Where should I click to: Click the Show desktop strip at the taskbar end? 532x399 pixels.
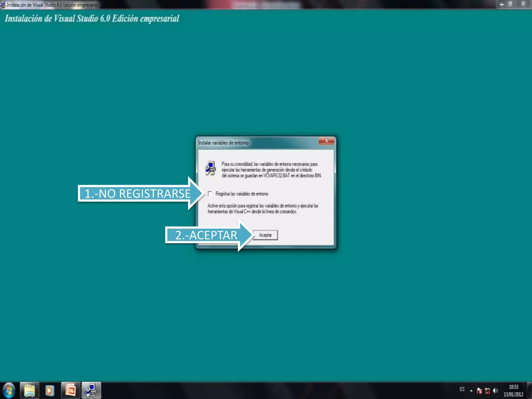[x=530, y=390]
